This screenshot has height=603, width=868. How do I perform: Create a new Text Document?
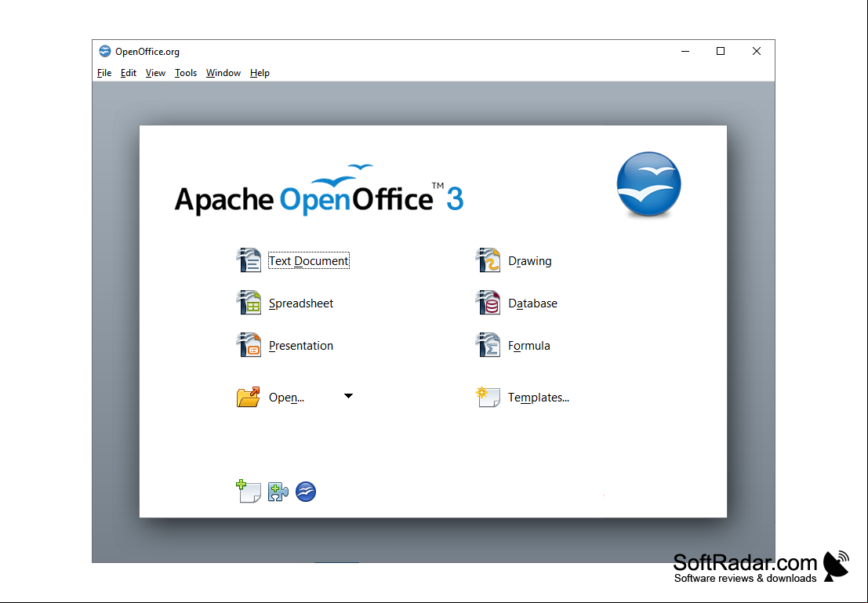(x=309, y=261)
